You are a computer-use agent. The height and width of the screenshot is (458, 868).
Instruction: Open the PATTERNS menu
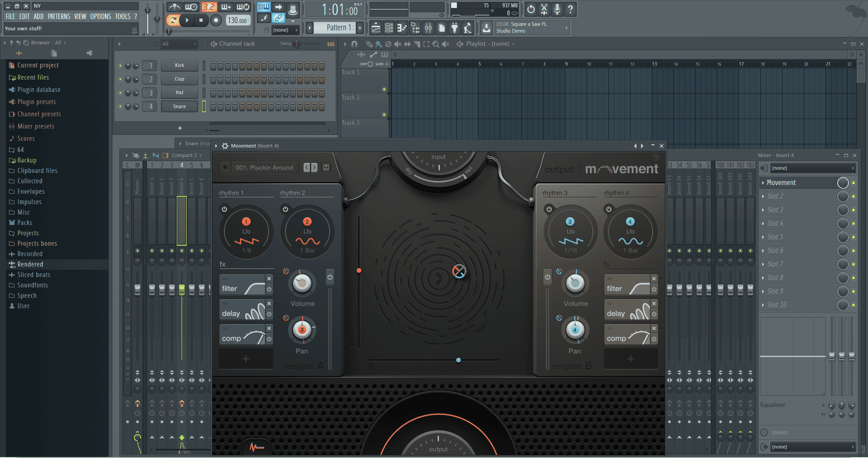click(59, 16)
